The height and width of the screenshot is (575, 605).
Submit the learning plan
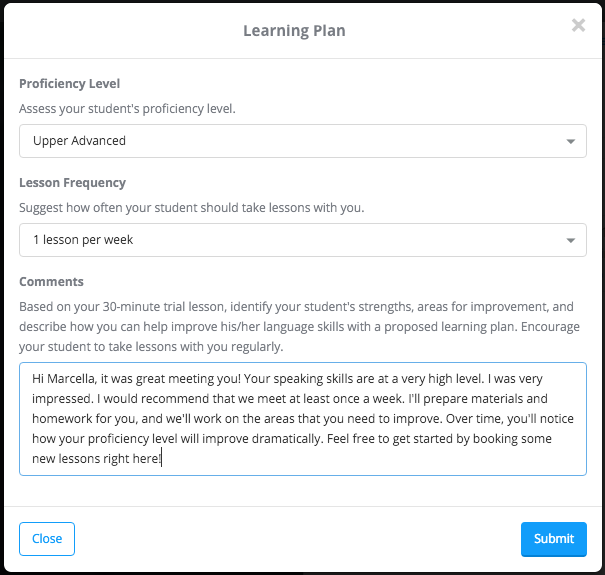[x=554, y=539]
